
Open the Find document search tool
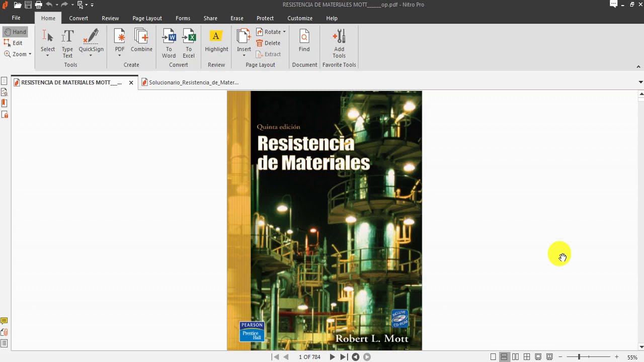click(x=304, y=40)
